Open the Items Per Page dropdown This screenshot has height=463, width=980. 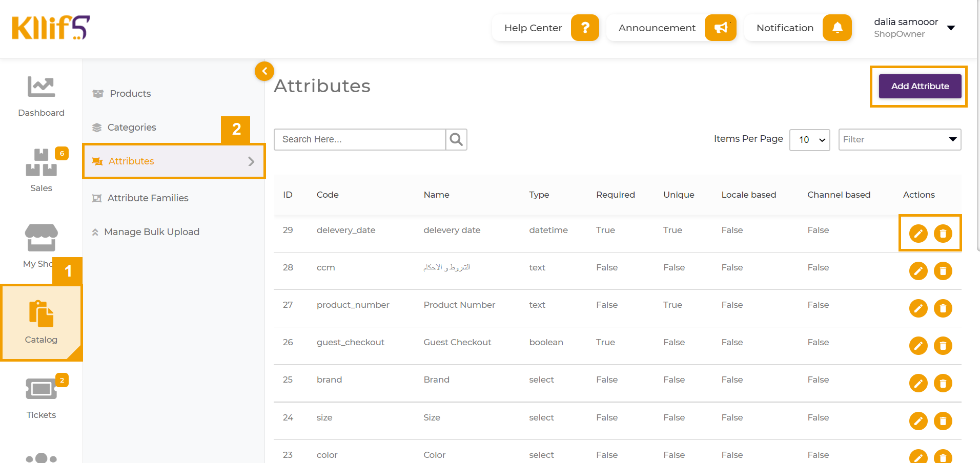coord(810,140)
